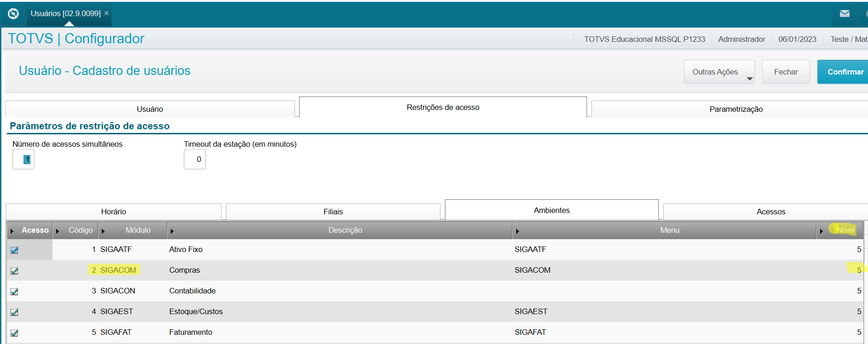
Task: Click the SIGACOM value in Menu column
Action: pyautogui.click(x=532, y=270)
